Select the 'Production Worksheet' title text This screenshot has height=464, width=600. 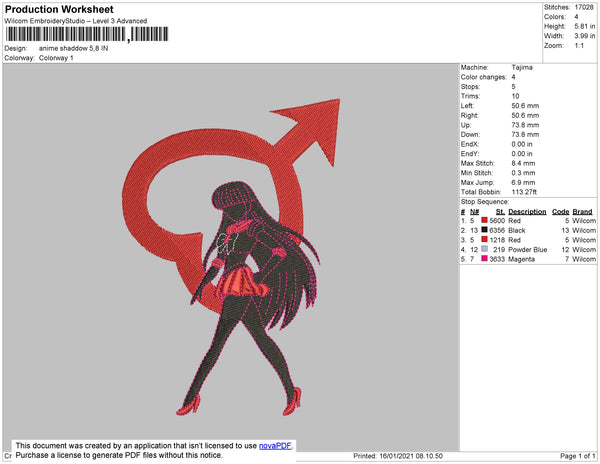click(x=59, y=9)
